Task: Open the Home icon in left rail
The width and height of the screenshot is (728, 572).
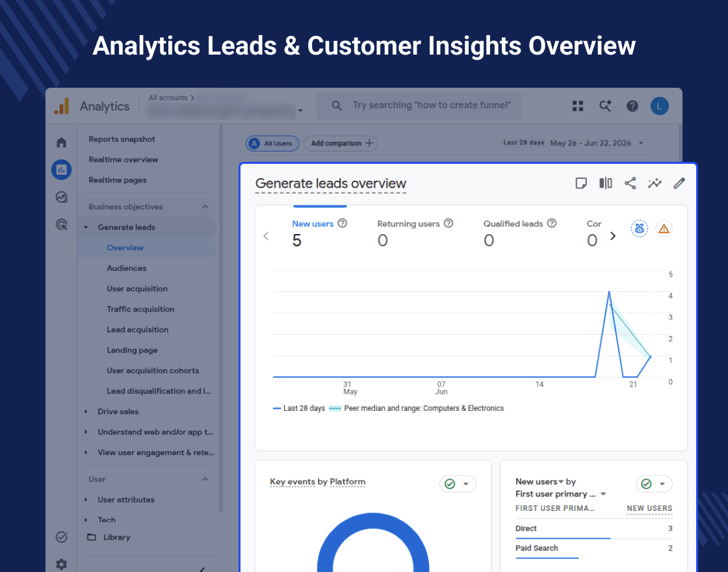Action: tap(61, 142)
